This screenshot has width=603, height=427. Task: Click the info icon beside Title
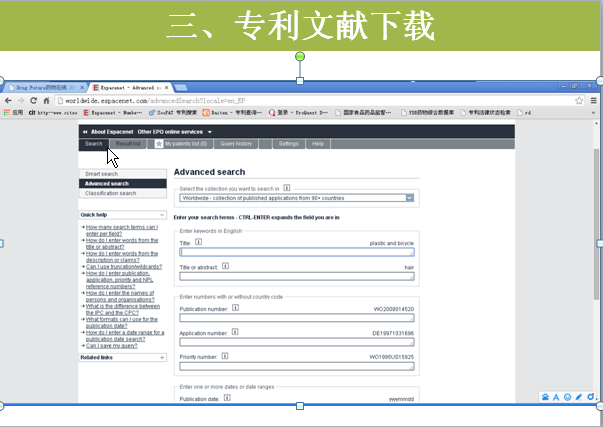(x=198, y=242)
